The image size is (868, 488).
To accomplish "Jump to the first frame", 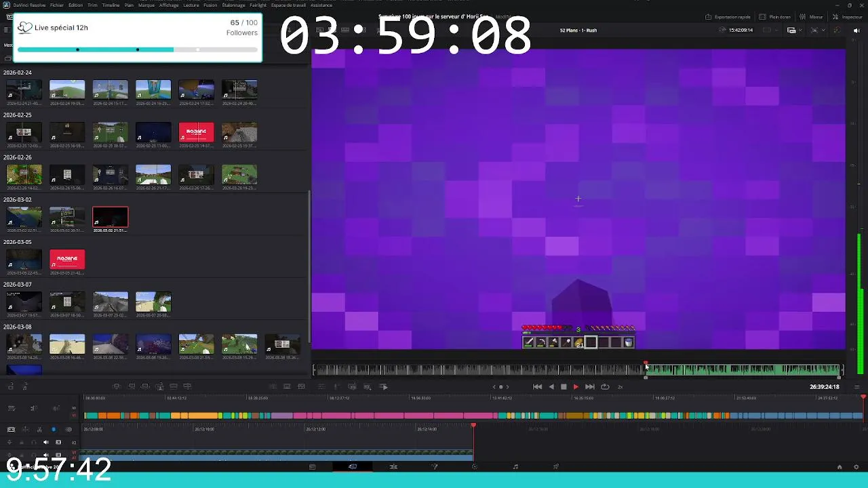I will pyautogui.click(x=537, y=387).
